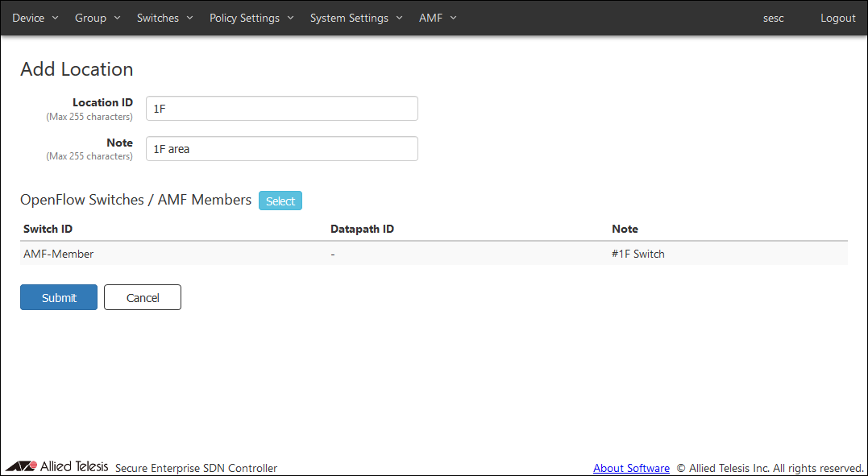Expand the AMF menu in navbar
868x476 pixels.
[437, 18]
